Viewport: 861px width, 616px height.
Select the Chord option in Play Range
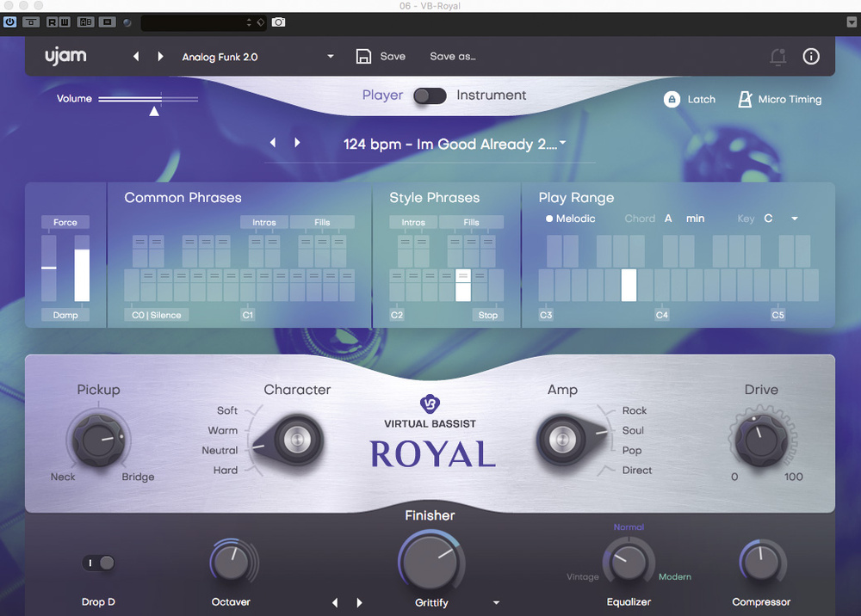(640, 219)
